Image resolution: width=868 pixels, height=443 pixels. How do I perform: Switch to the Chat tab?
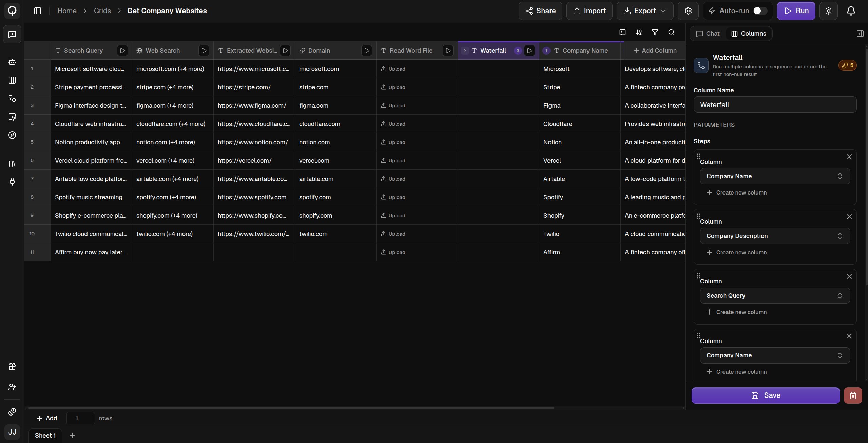(708, 34)
